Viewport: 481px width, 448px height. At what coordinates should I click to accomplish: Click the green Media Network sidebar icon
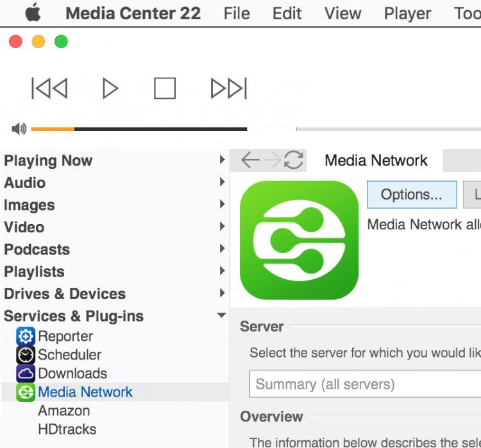click(x=26, y=392)
